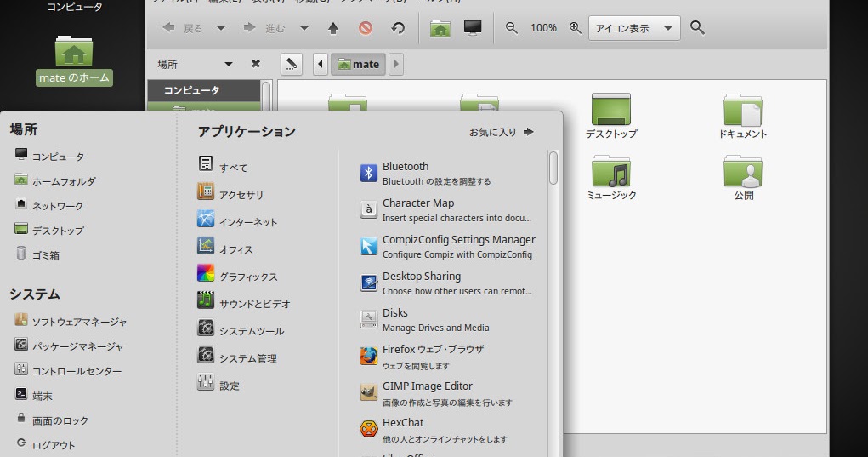
Task: Show すべて applications category
Action: [223, 165]
